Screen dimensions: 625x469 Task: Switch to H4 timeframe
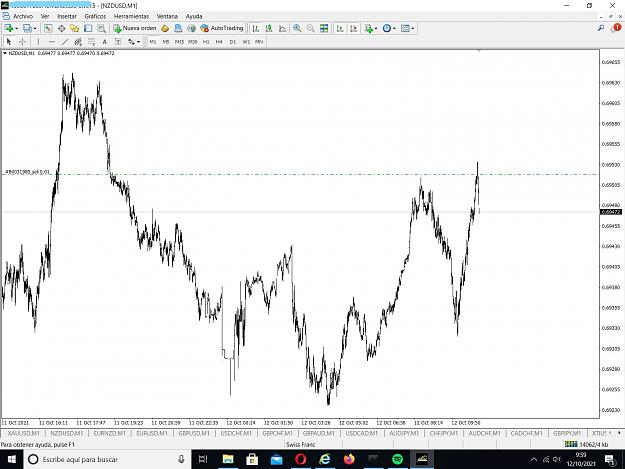coord(219,42)
